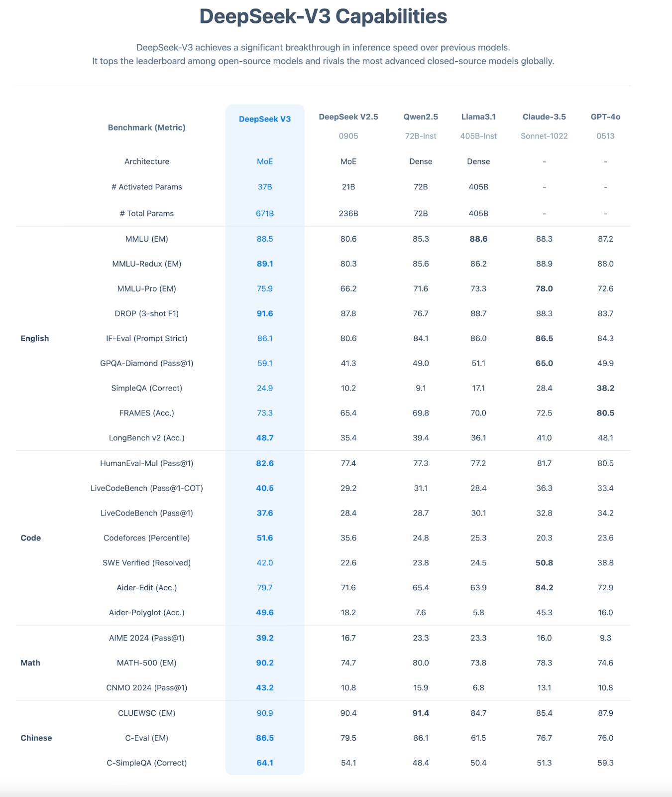Click the Chinese category label
Image resolution: width=672 pixels, height=797 pixels.
coord(36,738)
